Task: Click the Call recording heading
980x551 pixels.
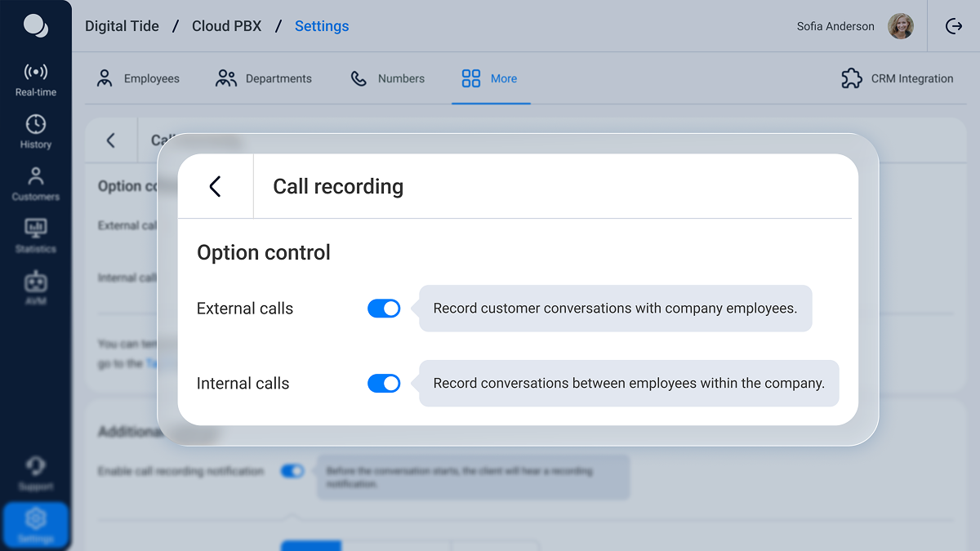Action: [x=338, y=186]
